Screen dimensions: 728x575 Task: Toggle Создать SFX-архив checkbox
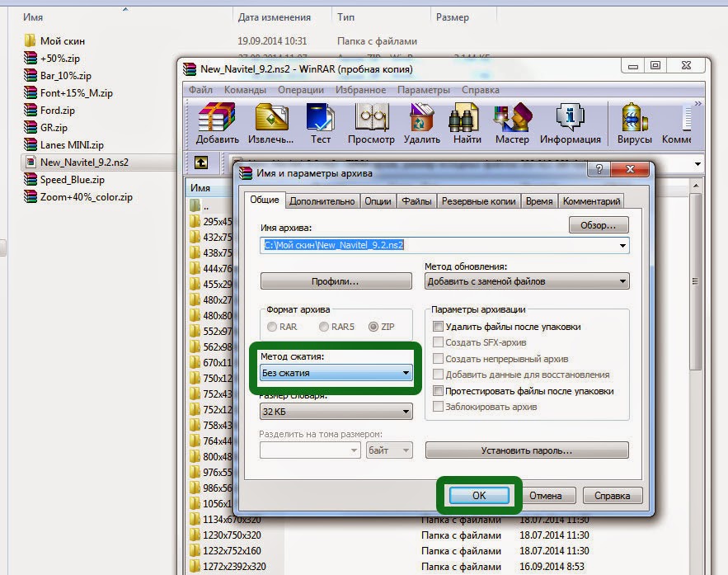click(x=438, y=342)
